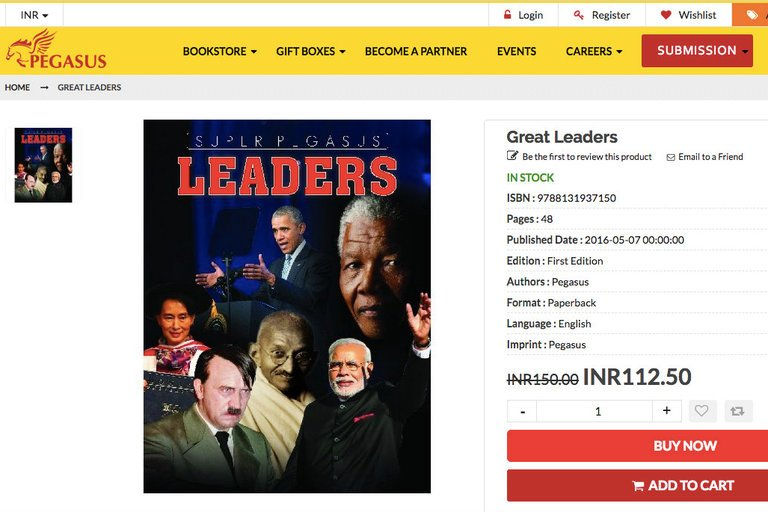The height and width of the screenshot is (512, 768).
Task: Click the compare arrows icon beside quantity
Action: 738,411
